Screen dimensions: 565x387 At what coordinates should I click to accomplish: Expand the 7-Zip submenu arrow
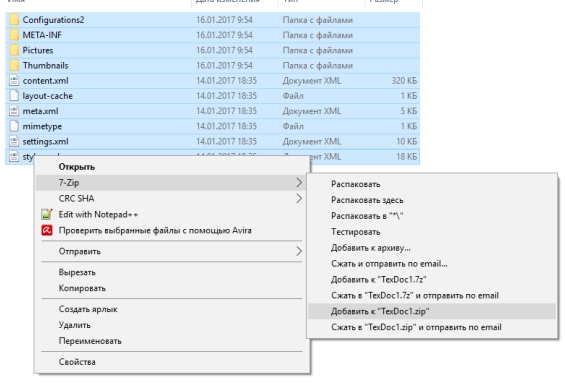[x=299, y=183]
